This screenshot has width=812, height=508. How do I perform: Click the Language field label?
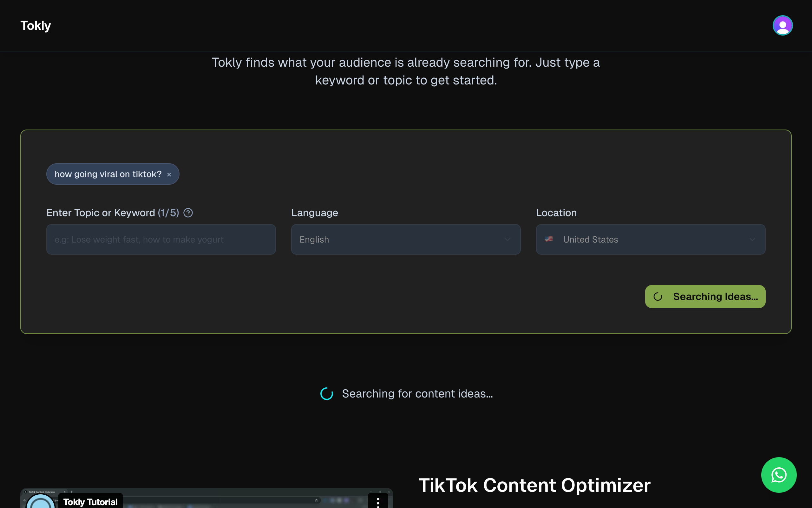tap(314, 213)
